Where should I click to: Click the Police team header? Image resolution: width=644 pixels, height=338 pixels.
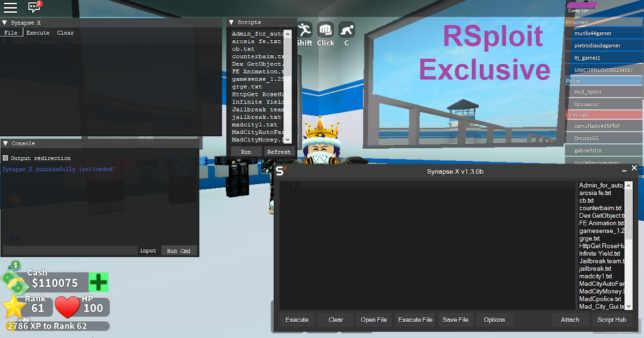604,80
